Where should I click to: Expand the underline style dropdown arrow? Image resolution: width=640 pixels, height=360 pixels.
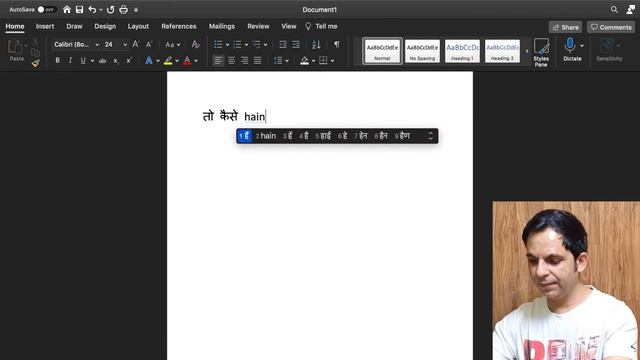[92, 61]
